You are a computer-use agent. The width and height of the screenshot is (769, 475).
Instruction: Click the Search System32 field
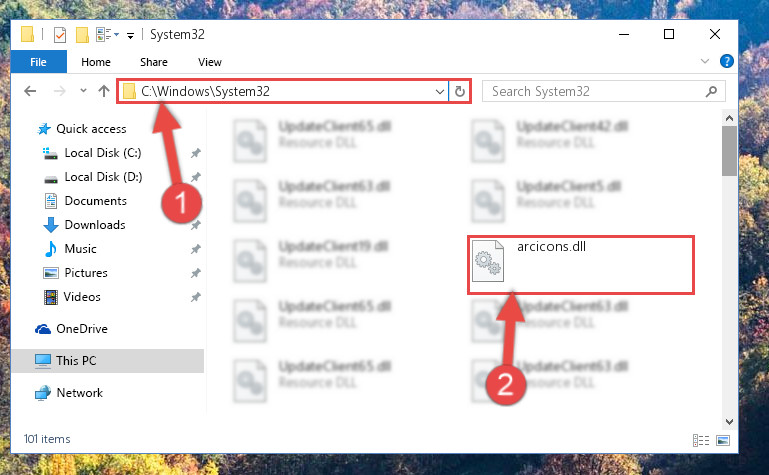(603, 91)
